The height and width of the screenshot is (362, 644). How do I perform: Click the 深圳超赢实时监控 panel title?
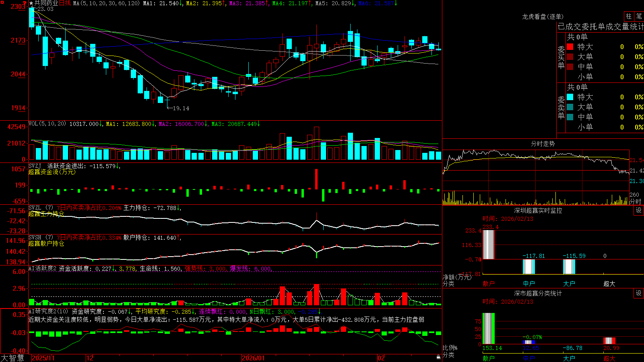(538, 210)
